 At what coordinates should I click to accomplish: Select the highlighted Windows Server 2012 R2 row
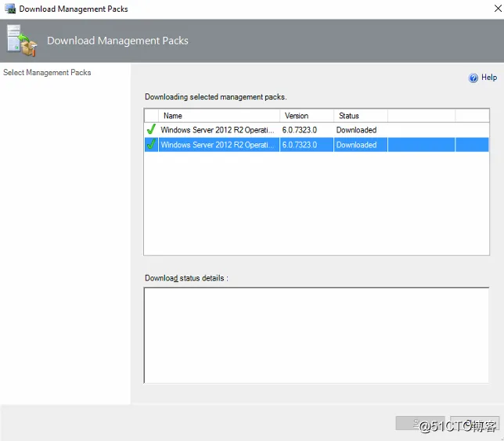coord(317,145)
